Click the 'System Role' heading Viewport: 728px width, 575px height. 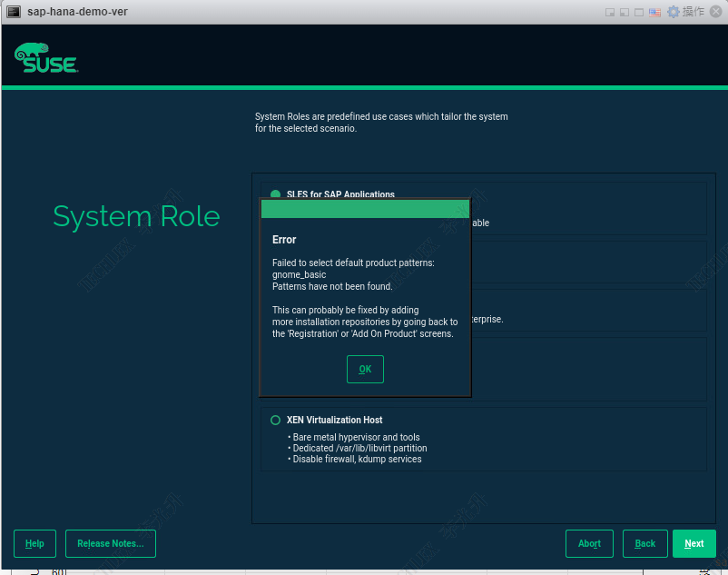pos(136,216)
